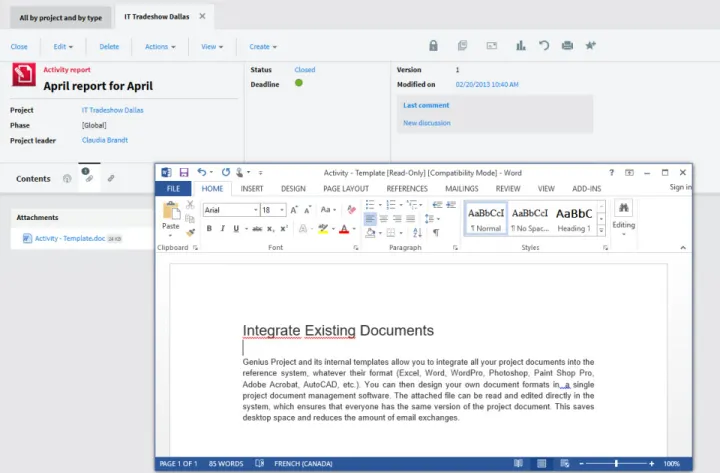Toggle Bold formatting in the Word ribbon
720x473 pixels.
209,229
